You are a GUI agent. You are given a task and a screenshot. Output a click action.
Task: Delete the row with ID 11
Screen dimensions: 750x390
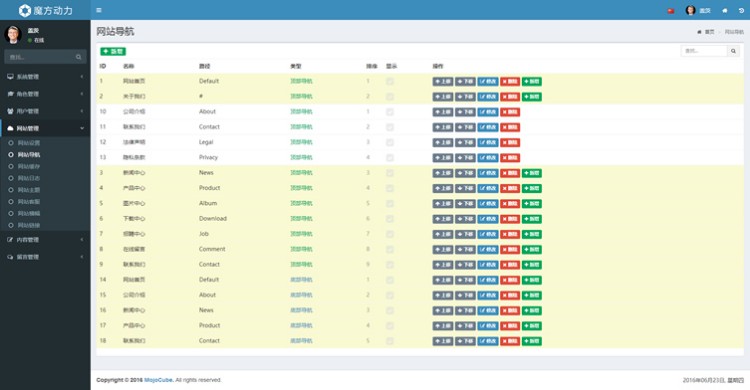(x=510, y=127)
